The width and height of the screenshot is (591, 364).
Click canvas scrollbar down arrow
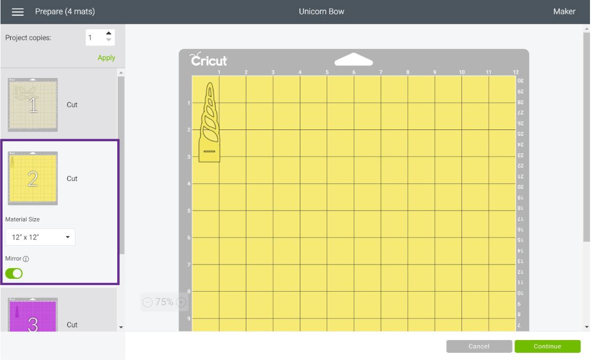(586, 327)
